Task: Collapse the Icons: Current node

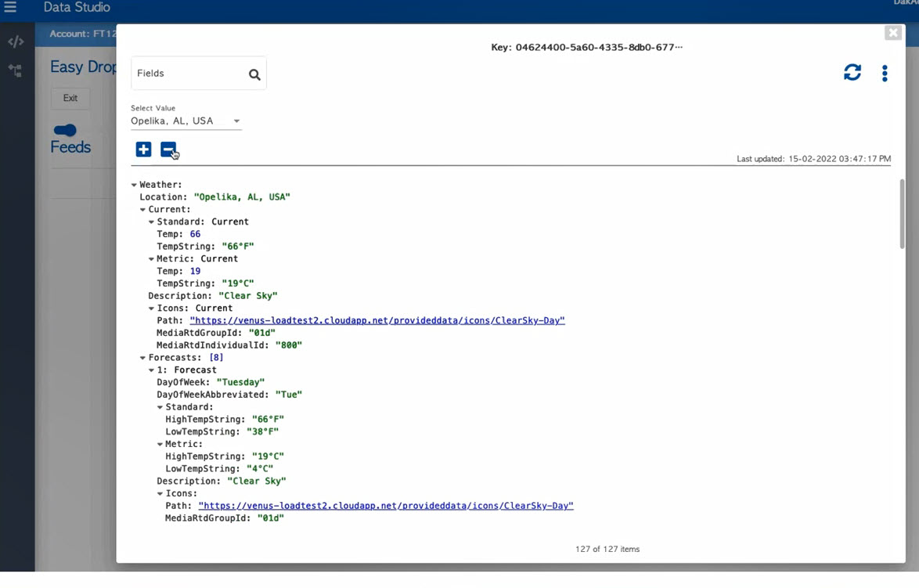Action: click(151, 308)
